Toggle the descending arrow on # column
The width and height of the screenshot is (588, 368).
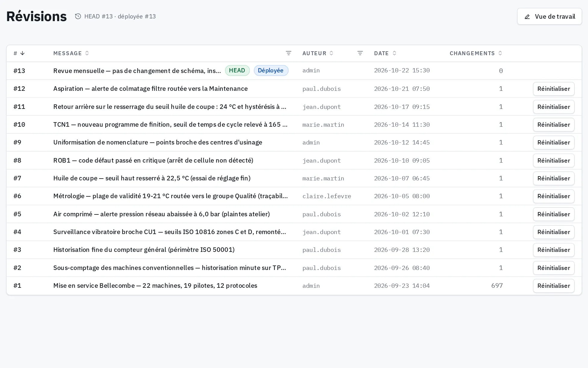coord(22,53)
